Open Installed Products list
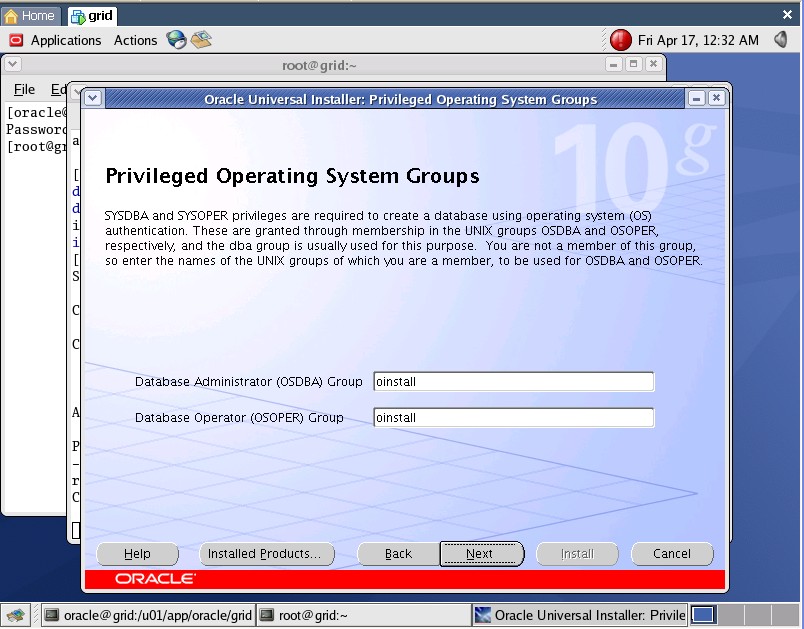Viewport: 804px width, 629px height. coord(264,554)
